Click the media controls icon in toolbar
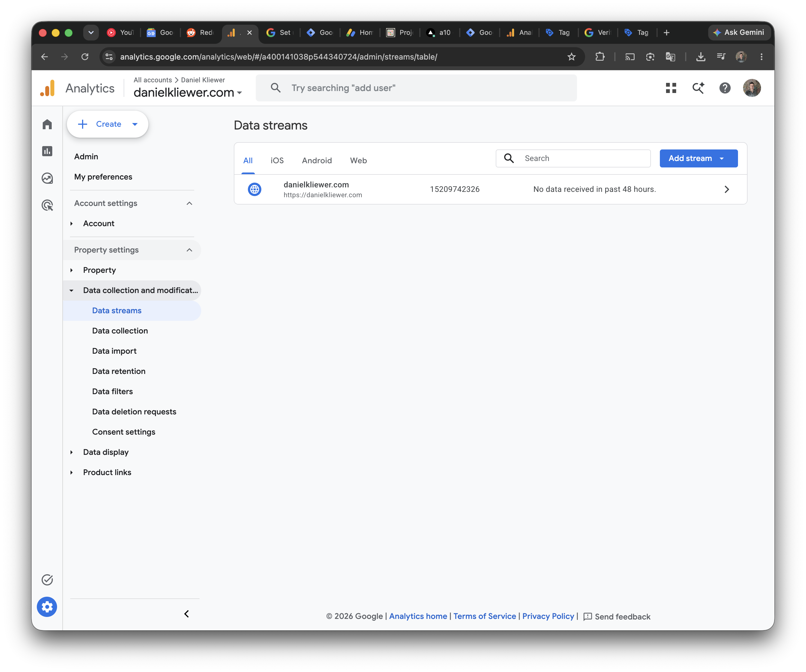The image size is (806, 672). click(x=721, y=57)
